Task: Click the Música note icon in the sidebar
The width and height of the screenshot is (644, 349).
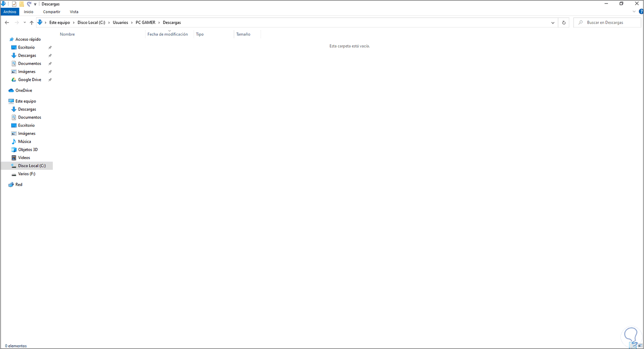Action: click(x=14, y=141)
